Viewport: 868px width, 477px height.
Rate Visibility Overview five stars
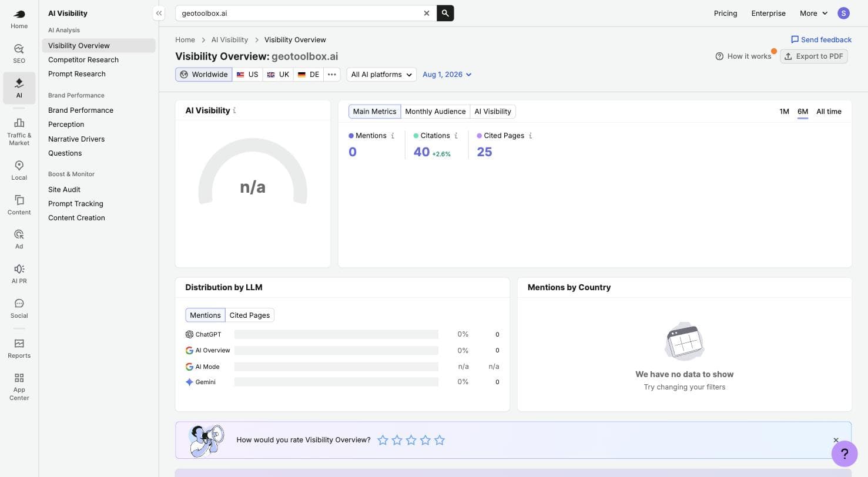[440, 440]
